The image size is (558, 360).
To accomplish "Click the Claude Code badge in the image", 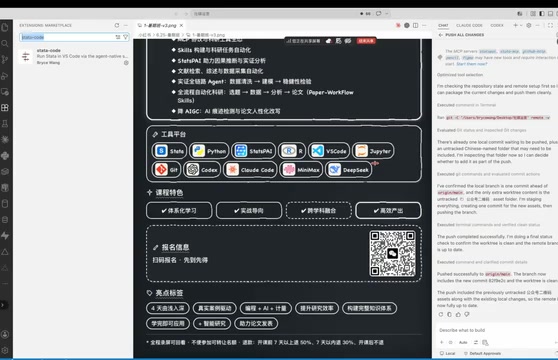I will 250,170.
